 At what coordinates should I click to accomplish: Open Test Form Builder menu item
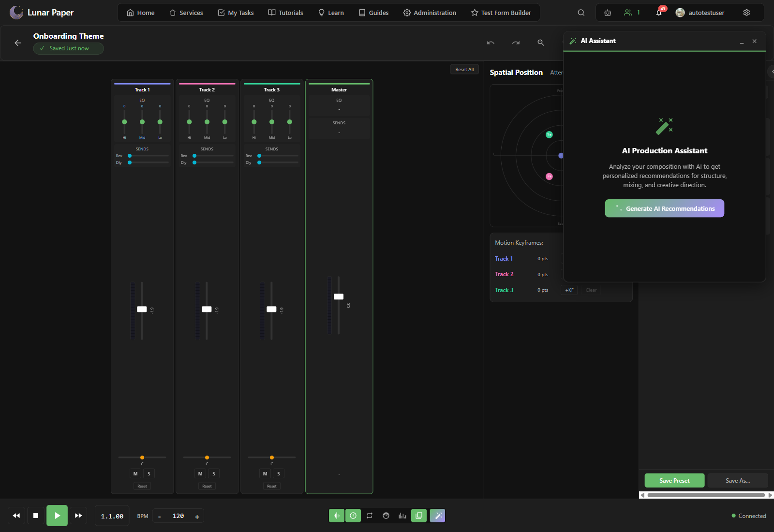[501, 13]
